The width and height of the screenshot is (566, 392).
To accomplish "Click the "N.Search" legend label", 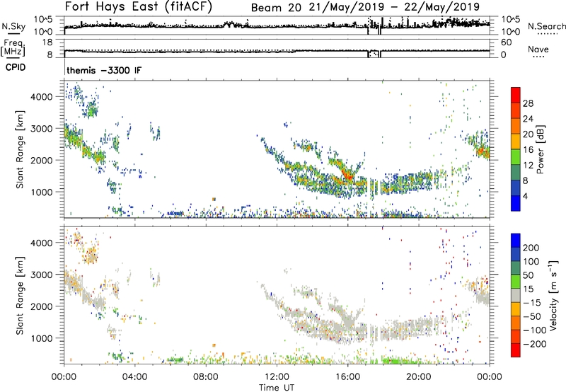I will click(546, 26).
